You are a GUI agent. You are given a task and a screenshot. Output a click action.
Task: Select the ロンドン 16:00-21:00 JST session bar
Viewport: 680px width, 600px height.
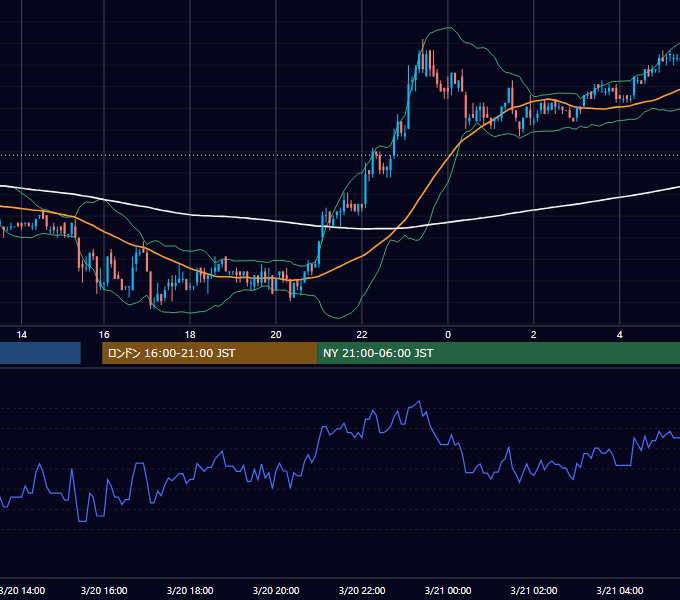pos(209,353)
